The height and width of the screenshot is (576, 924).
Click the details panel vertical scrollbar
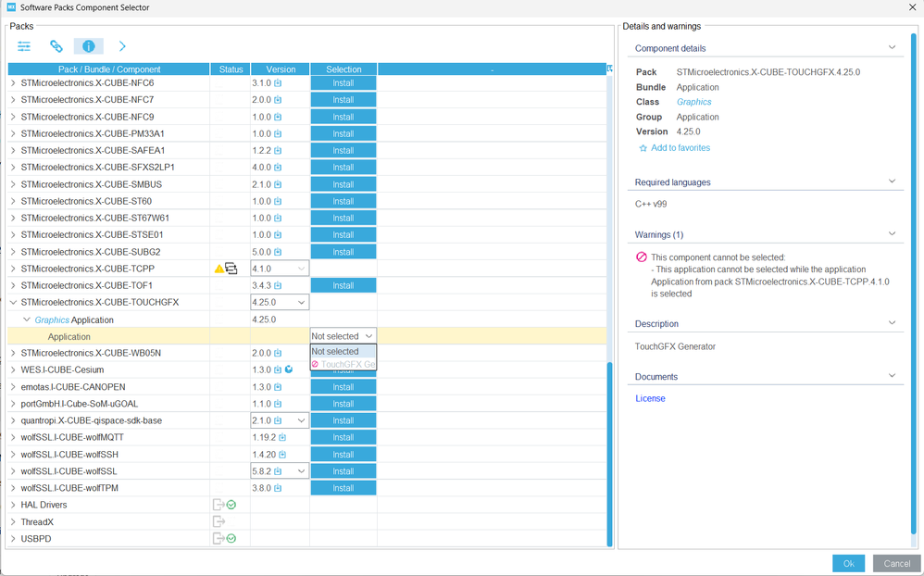(x=914, y=283)
